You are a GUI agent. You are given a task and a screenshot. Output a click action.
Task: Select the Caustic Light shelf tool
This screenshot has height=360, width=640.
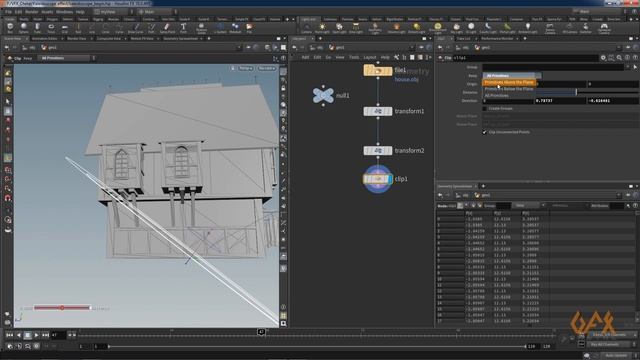pyautogui.click(x=488, y=28)
